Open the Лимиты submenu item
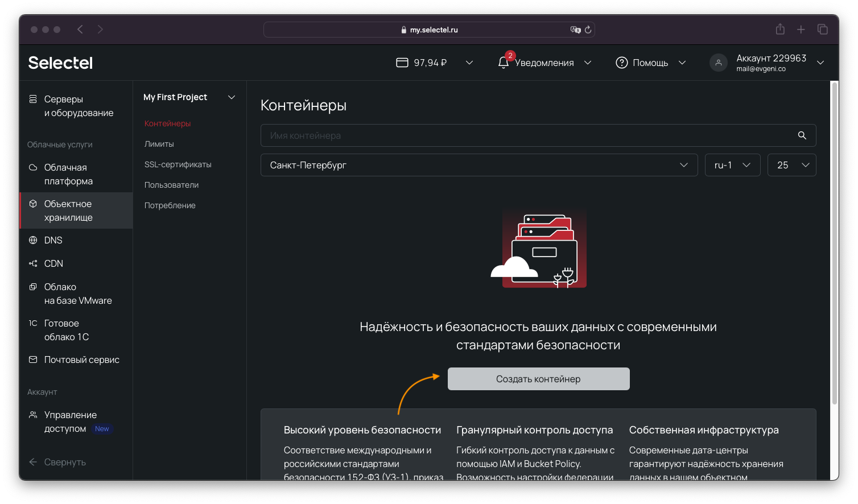The image size is (858, 504). coord(159,144)
